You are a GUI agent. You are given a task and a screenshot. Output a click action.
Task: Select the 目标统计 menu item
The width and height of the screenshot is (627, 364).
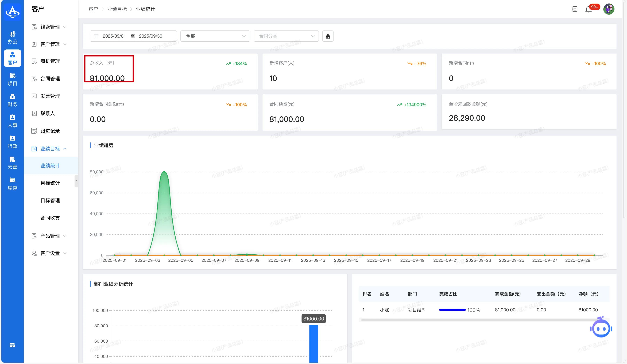(50, 183)
